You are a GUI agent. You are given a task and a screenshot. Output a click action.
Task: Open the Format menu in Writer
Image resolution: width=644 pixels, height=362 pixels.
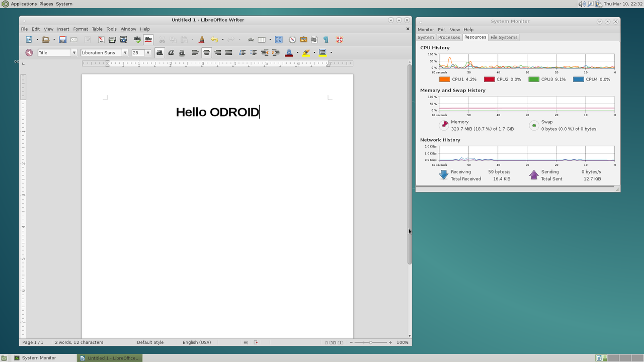(80, 29)
